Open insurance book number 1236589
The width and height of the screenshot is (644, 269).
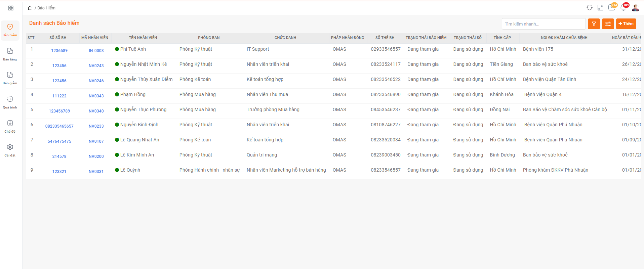59,51
